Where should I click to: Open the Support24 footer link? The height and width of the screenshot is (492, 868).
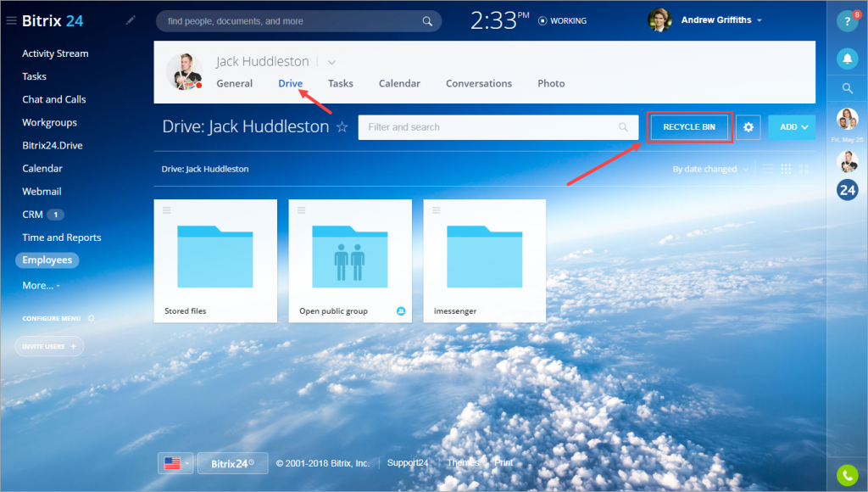pyautogui.click(x=408, y=462)
